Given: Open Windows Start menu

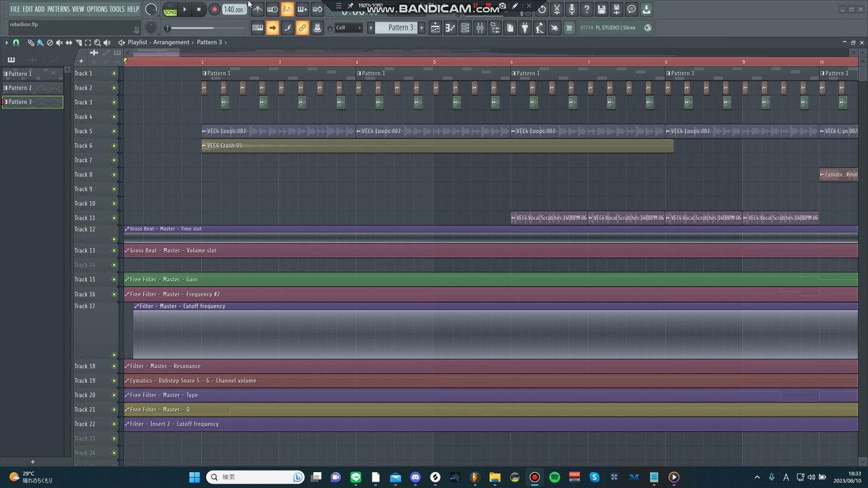Looking at the screenshot, I should tap(194, 477).
